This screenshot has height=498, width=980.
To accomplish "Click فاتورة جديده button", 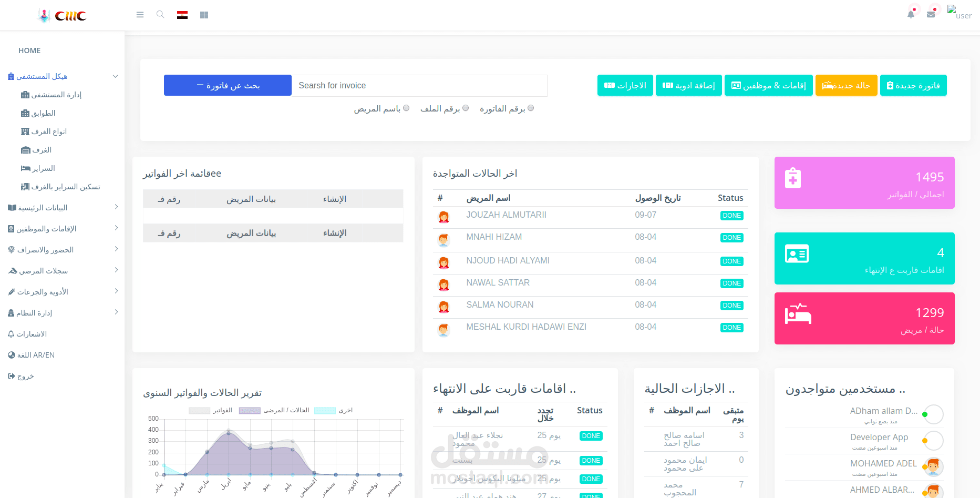I will [913, 85].
